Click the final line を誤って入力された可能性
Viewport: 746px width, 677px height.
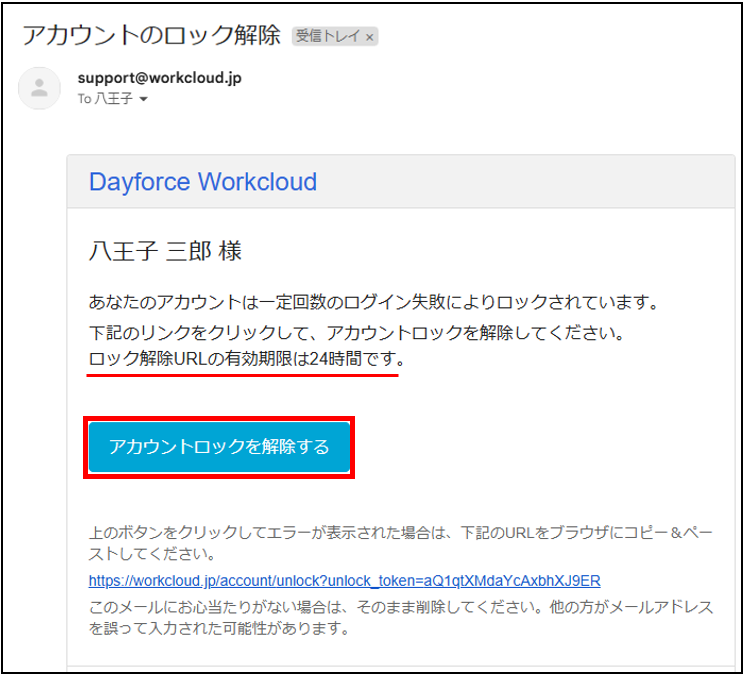point(217,629)
